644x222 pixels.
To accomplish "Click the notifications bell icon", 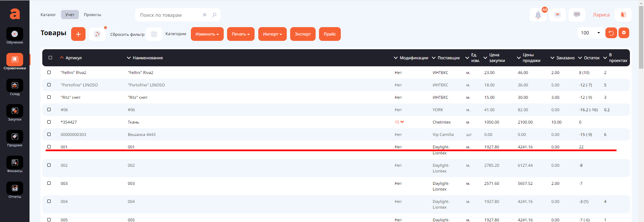I will (x=538, y=15).
